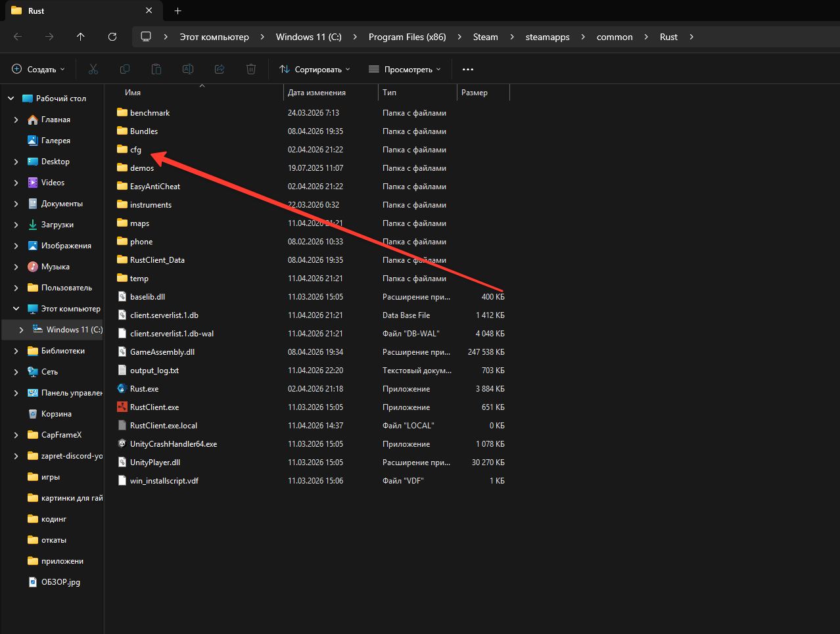Open the three-dots more options menu
Image resolution: width=840 pixels, height=634 pixels.
pyautogui.click(x=468, y=69)
